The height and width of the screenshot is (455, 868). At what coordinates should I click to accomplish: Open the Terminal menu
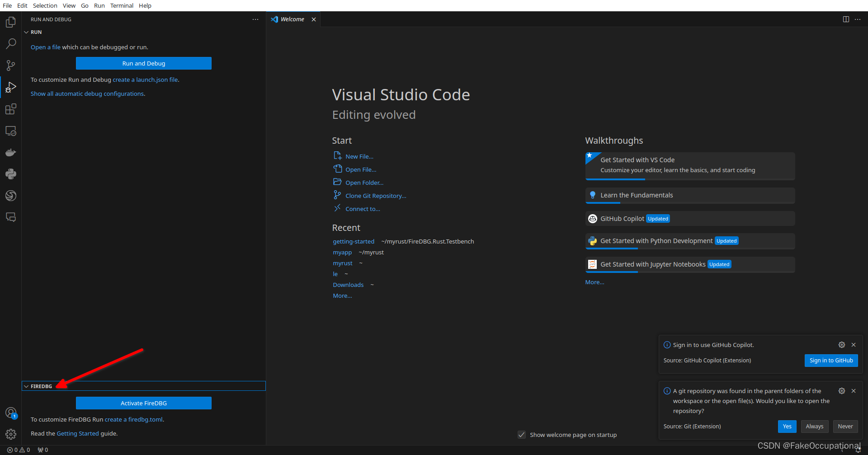click(122, 5)
